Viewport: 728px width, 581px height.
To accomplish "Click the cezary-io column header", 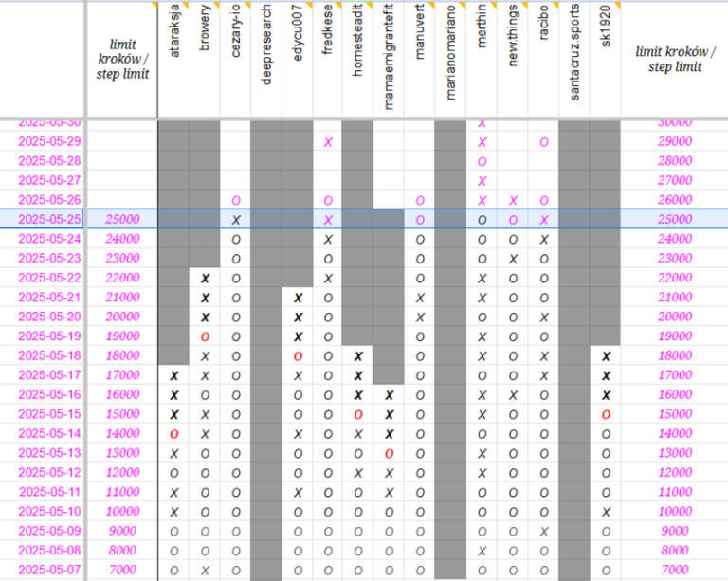I will tap(235, 59).
